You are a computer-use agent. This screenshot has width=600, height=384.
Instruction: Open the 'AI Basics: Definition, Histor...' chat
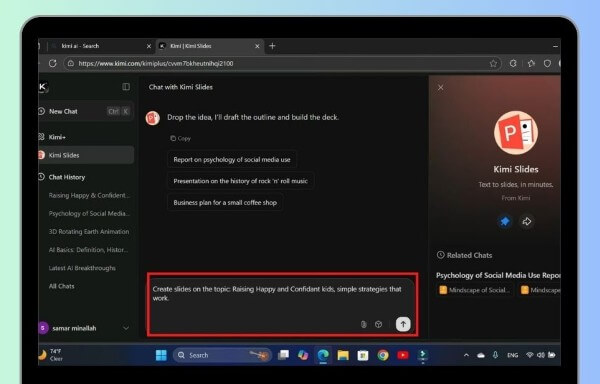88,250
